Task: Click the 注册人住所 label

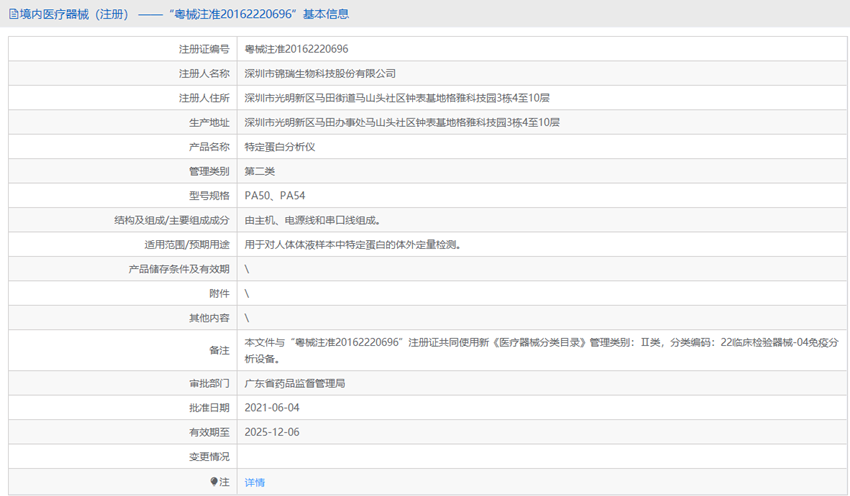Action: click(x=204, y=98)
